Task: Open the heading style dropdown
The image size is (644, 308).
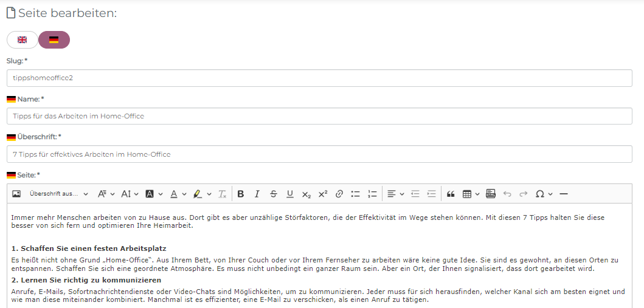Action: pyautogui.click(x=58, y=194)
